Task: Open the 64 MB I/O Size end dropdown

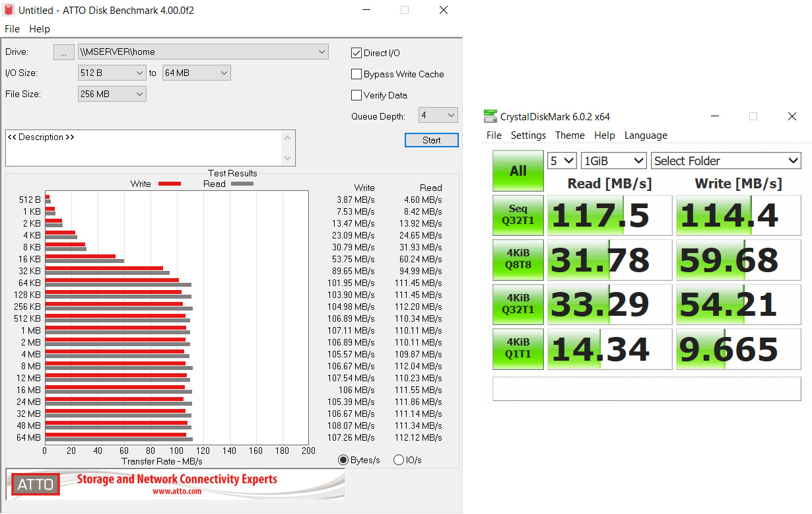Action: click(196, 73)
